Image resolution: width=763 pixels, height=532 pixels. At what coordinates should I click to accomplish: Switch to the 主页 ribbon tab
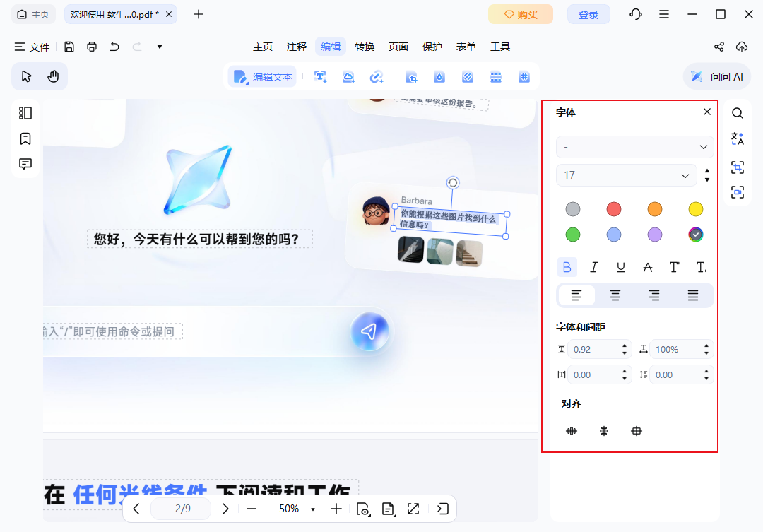(x=263, y=47)
